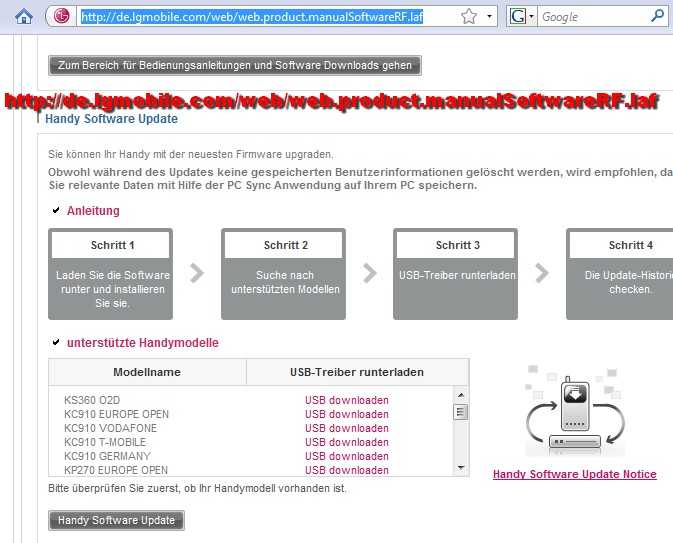Click the Schritt 3 USB-Treiber runterladen box

[x=455, y=274]
